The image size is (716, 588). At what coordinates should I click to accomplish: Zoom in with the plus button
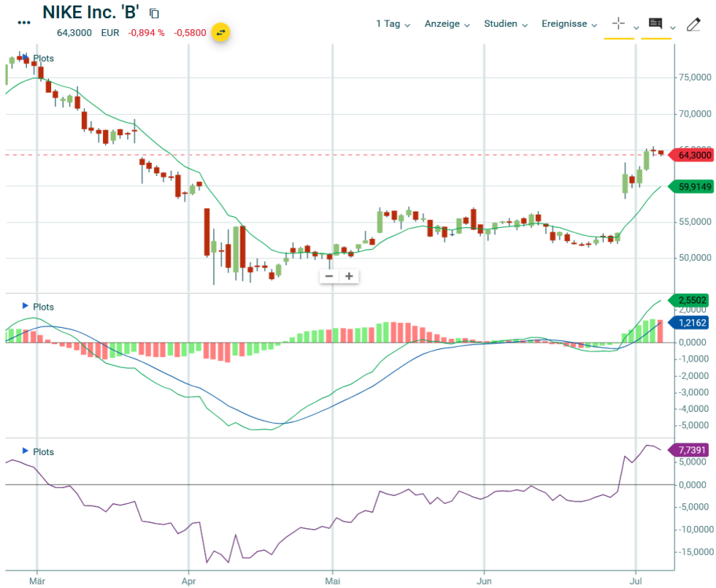[x=349, y=276]
